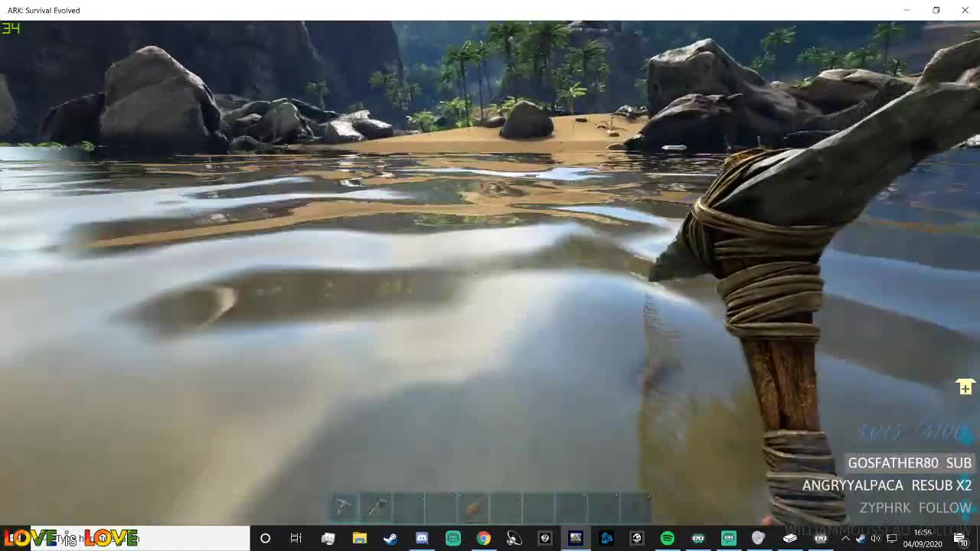The image size is (980, 551).
Task: Open Steam from the taskbar
Action: click(x=390, y=538)
